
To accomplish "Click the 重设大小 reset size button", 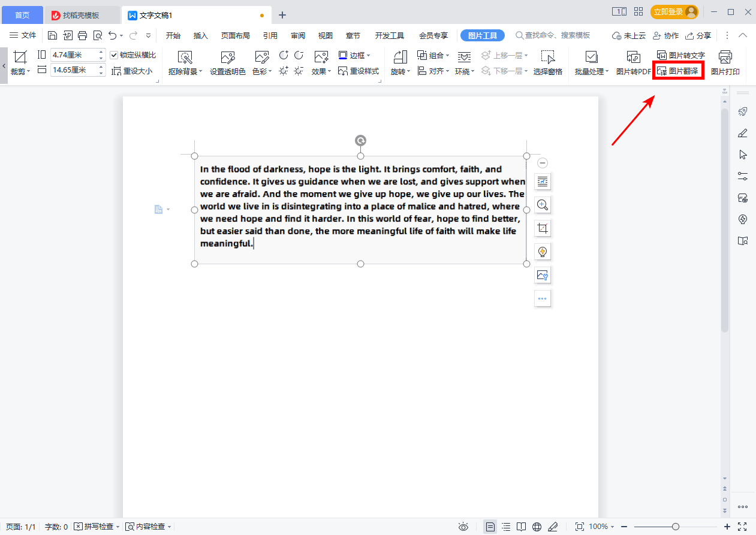I will 132,71.
